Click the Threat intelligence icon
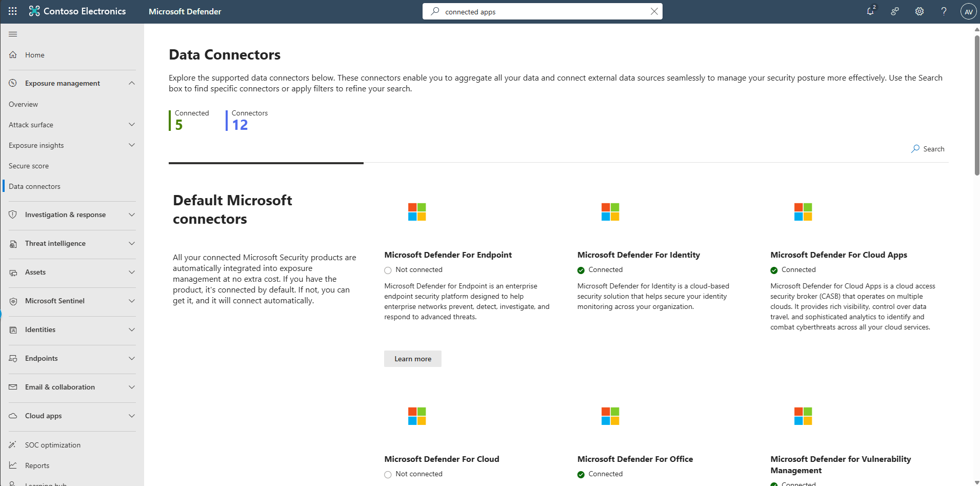980x486 pixels. 13,244
